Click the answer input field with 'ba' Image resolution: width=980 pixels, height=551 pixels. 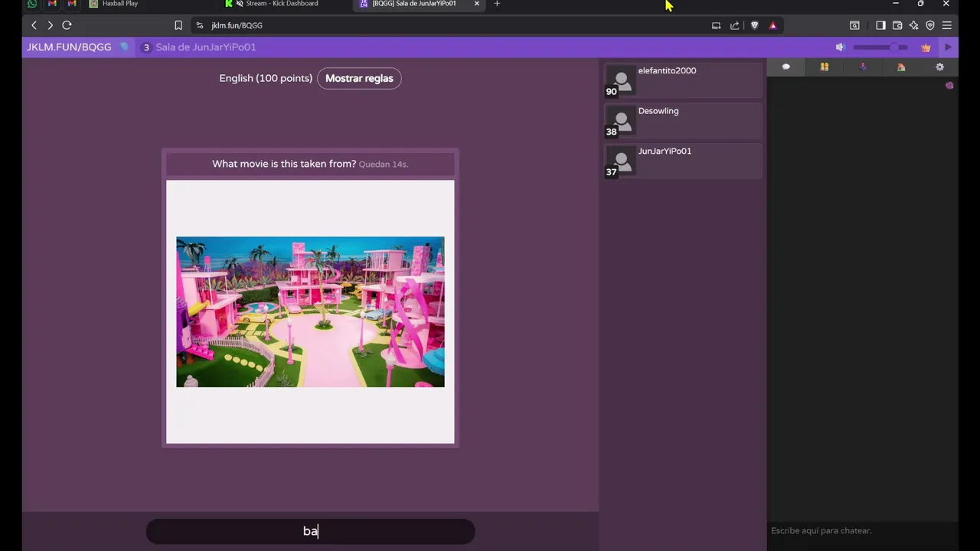pos(310,531)
